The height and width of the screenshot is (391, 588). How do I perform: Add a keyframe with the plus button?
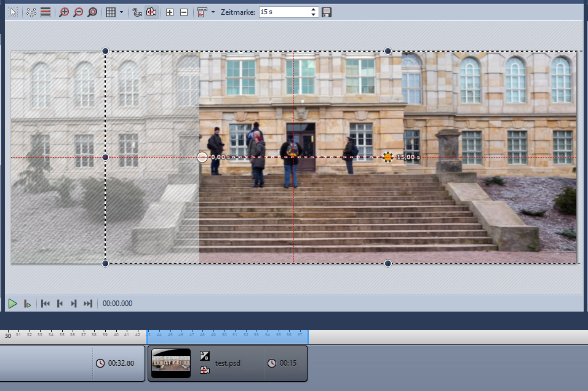tap(170, 12)
